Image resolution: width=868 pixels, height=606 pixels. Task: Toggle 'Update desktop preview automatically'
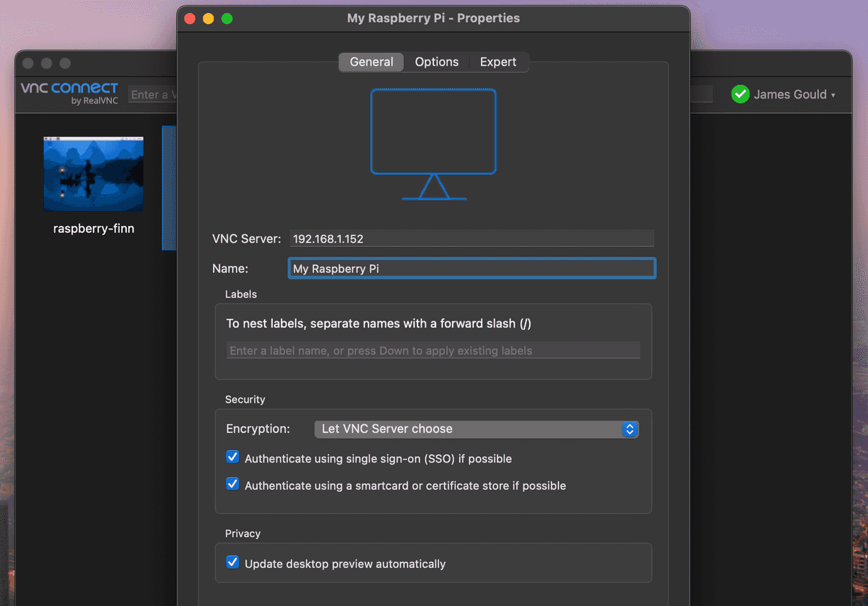click(232, 562)
